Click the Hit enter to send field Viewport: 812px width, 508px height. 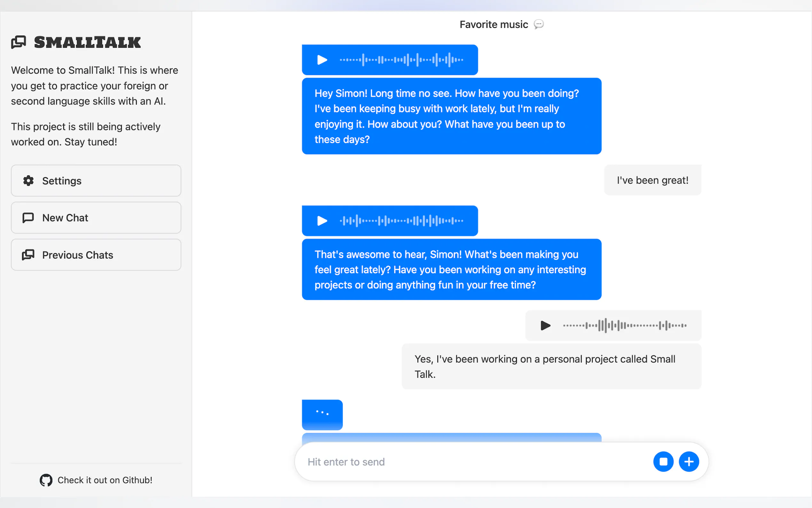pyautogui.click(x=470, y=462)
